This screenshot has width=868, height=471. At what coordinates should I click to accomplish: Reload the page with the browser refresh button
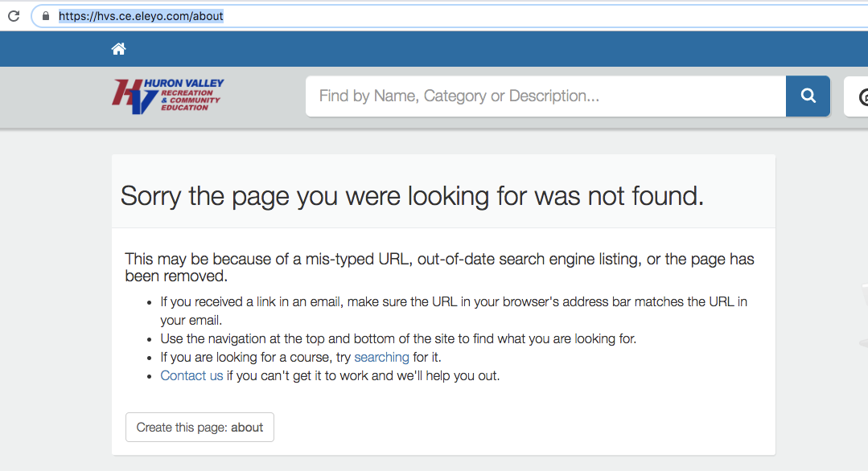click(x=13, y=15)
